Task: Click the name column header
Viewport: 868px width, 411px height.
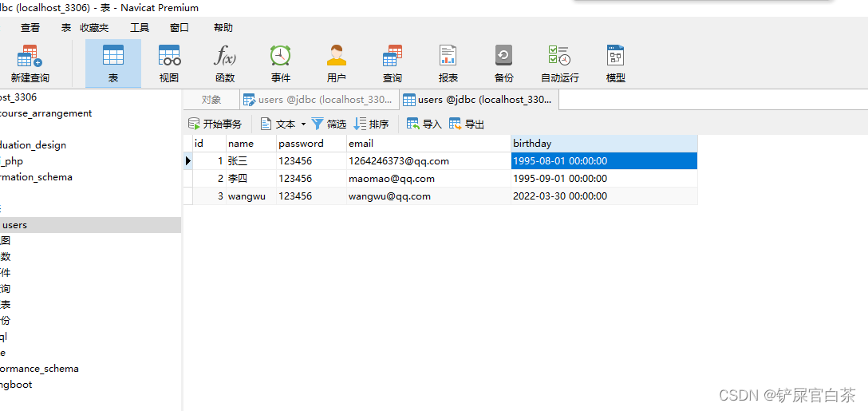Action: [251, 144]
